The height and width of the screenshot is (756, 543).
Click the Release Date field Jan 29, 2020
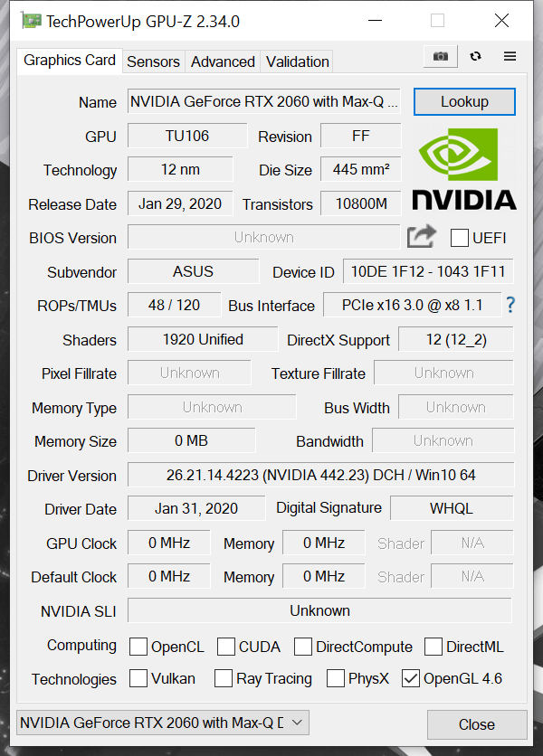coord(180,203)
